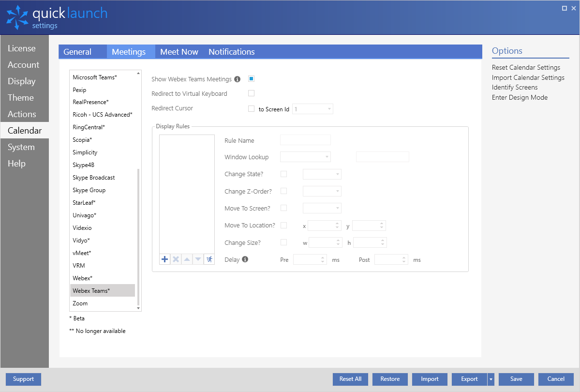Tick the Change Z-Order? checkbox
The width and height of the screenshot is (580, 392).
tap(284, 191)
